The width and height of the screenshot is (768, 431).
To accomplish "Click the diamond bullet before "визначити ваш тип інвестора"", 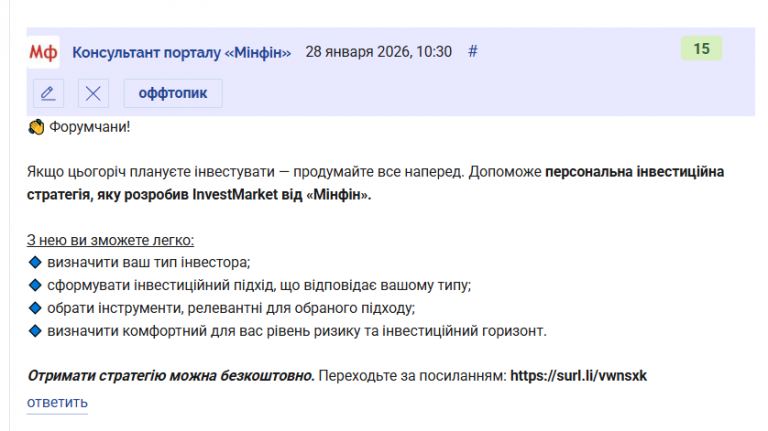I will pyautogui.click(x=34, y=262).
